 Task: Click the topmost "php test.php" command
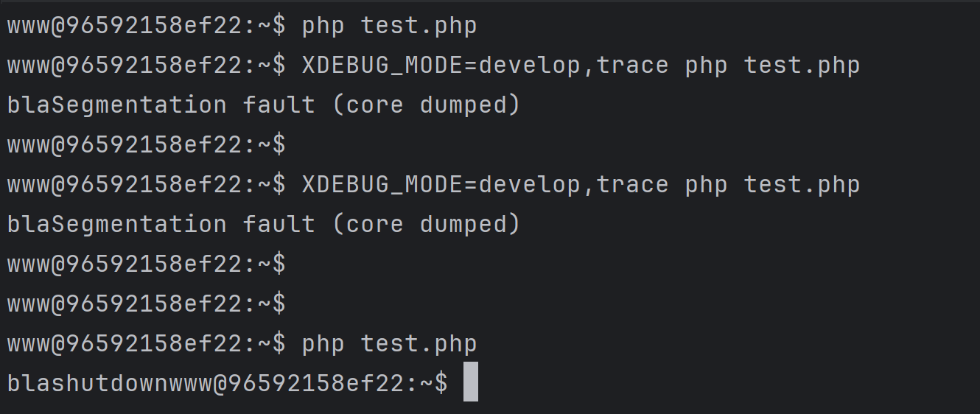pos(389,26)
